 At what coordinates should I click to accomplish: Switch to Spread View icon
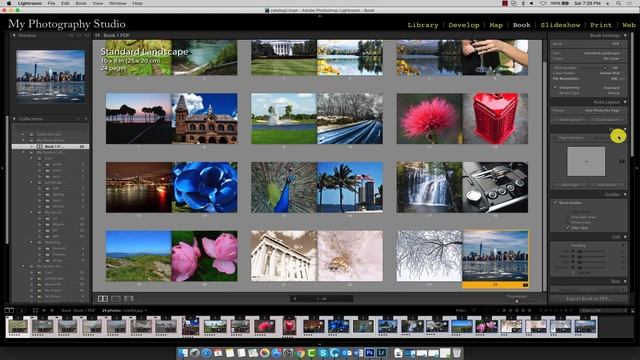pyautogui.click(x=116, y=299)
